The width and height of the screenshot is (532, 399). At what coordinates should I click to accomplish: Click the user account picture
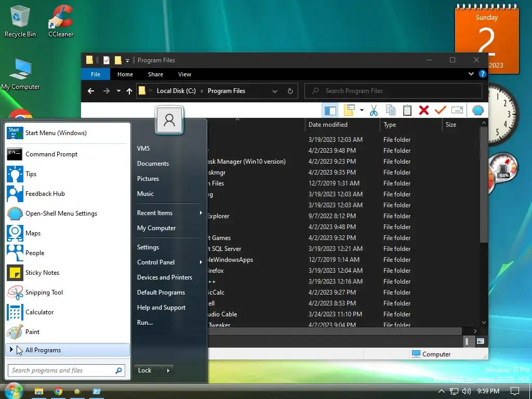[169, 120]
